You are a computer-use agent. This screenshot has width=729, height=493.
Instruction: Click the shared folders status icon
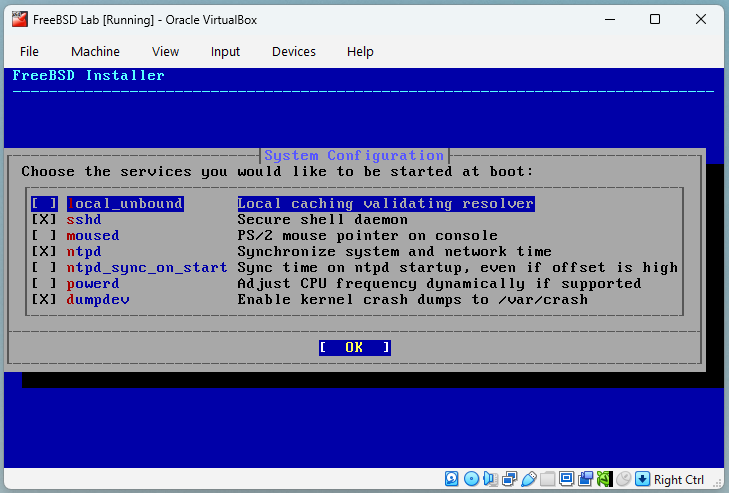(x=548, y=479)
